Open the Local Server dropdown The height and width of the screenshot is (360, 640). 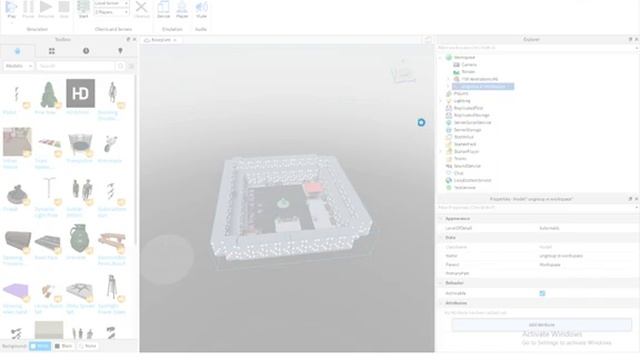click(111, 3)
